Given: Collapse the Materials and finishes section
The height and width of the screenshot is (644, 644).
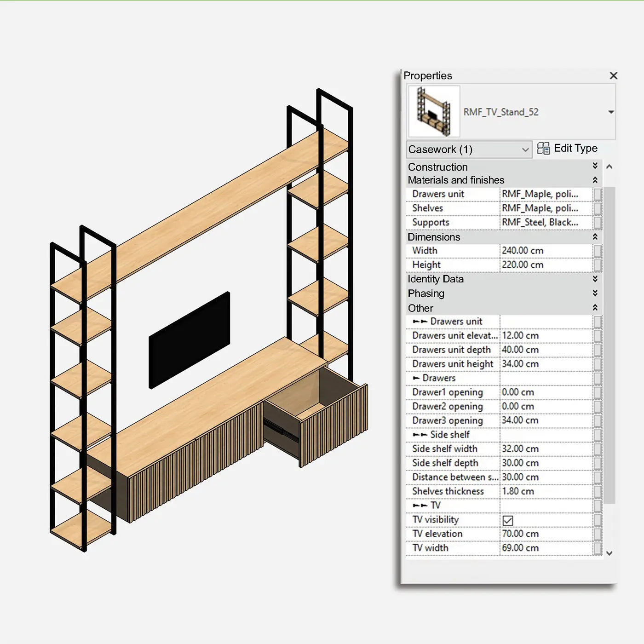Looking at the screenshot, I should [595, 180].
